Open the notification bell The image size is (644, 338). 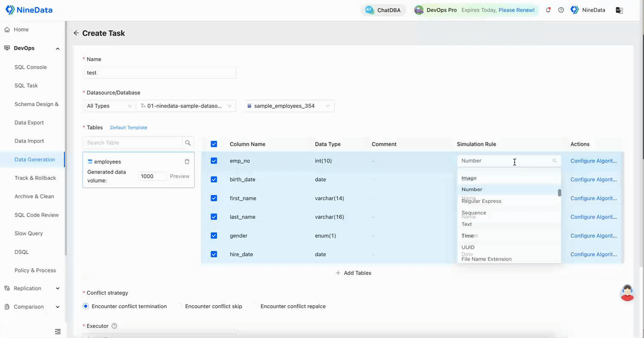point(548,10)
